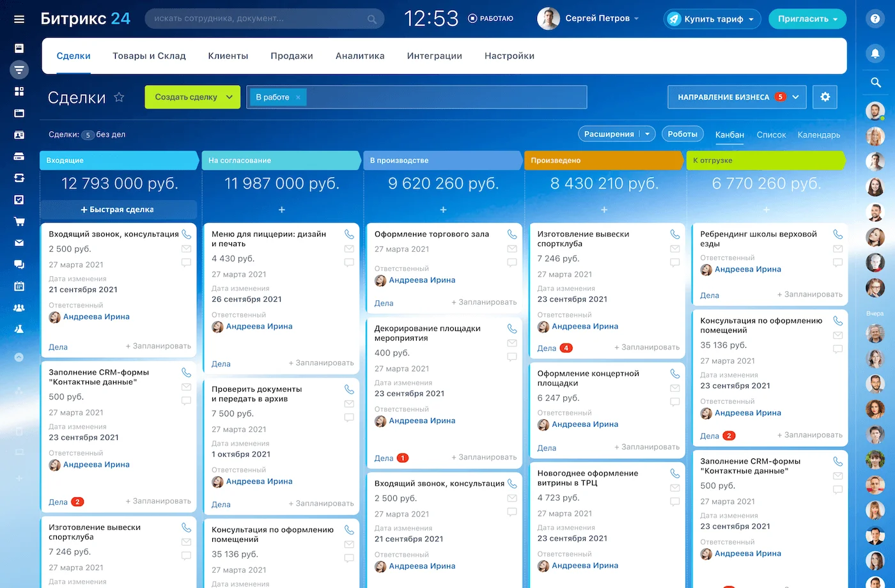The height and width of the screenshot is (588, 895).
Task: Click '+ Быстрая сделка' in the Входящие column
Action: tap(118, 209)
